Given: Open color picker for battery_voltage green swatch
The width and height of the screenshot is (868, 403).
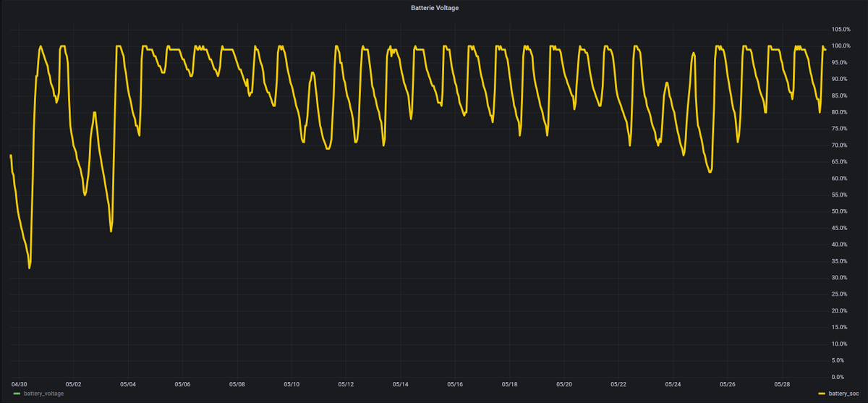Looking at the screenshot, I should (17, 394).
